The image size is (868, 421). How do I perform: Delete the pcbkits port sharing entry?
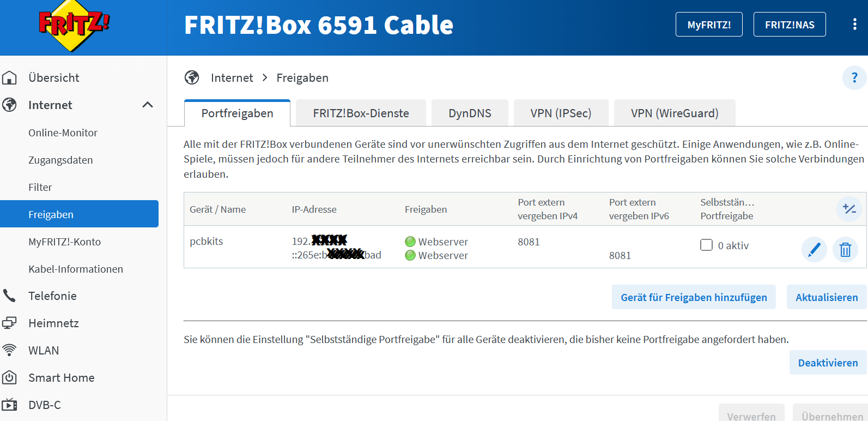click(x=845, y=250)
